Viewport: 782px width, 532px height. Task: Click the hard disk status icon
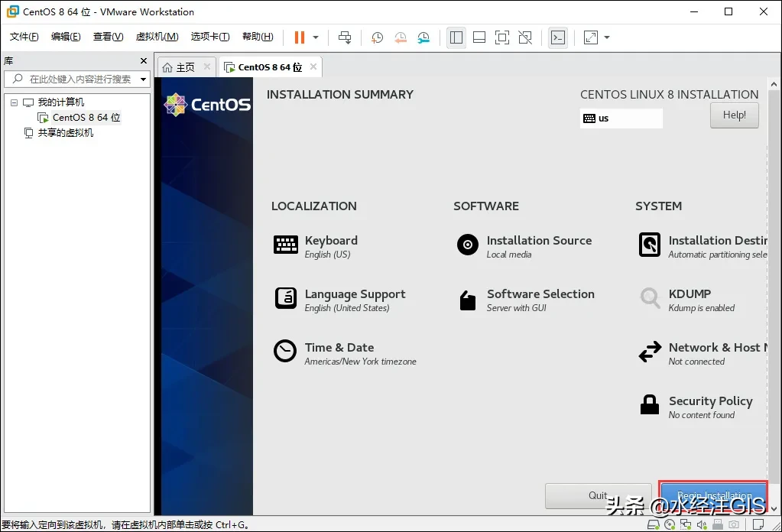point(653,524)
